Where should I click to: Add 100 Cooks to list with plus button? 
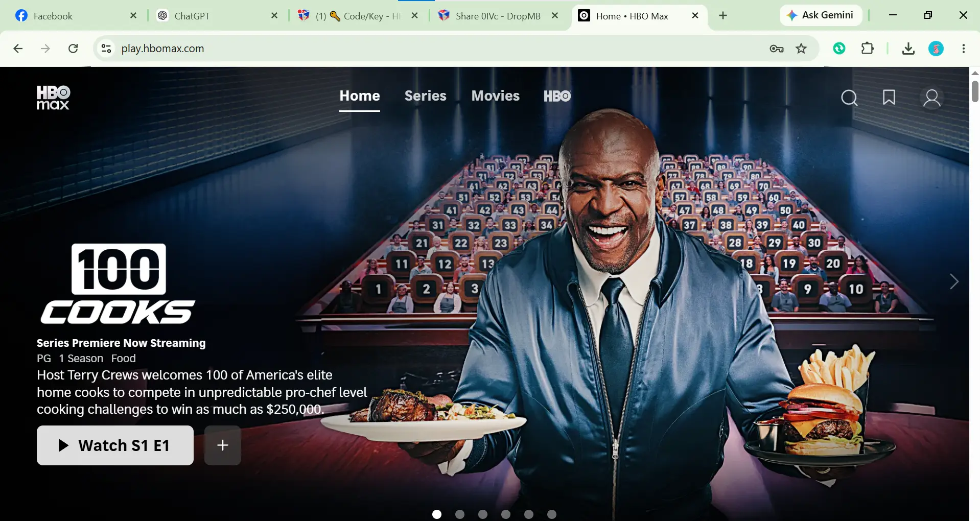click(x=223, y=445)
